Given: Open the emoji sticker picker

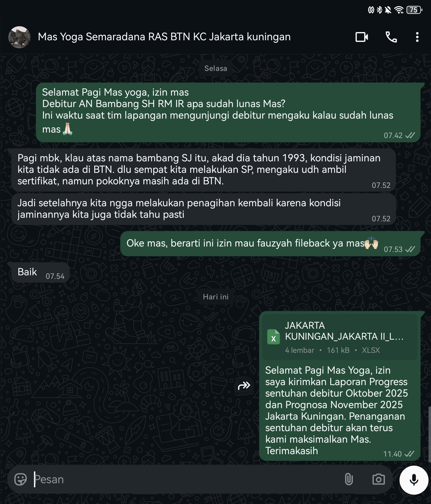Looking at the screenshot, I should 21,479.
